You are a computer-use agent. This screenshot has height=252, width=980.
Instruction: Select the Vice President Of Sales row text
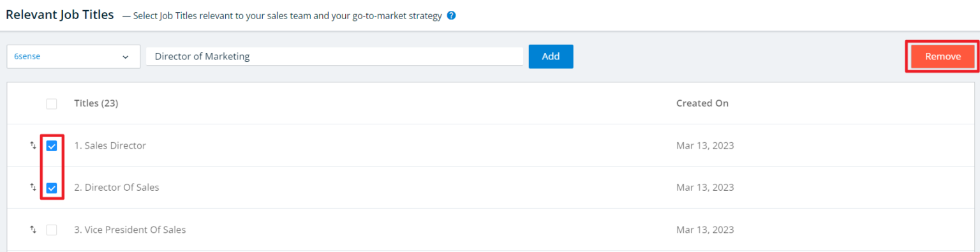[x=130, y=230]
